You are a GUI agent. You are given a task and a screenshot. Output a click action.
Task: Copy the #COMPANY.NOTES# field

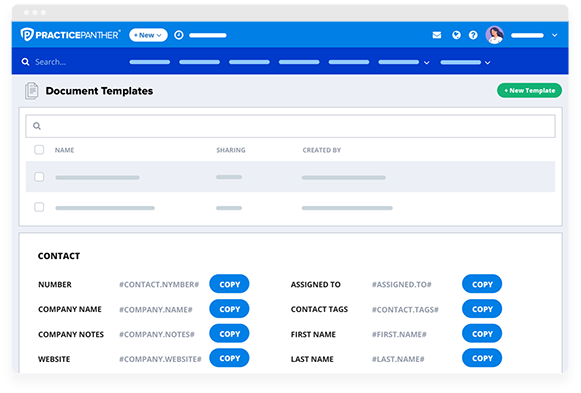tap(229, 334)
